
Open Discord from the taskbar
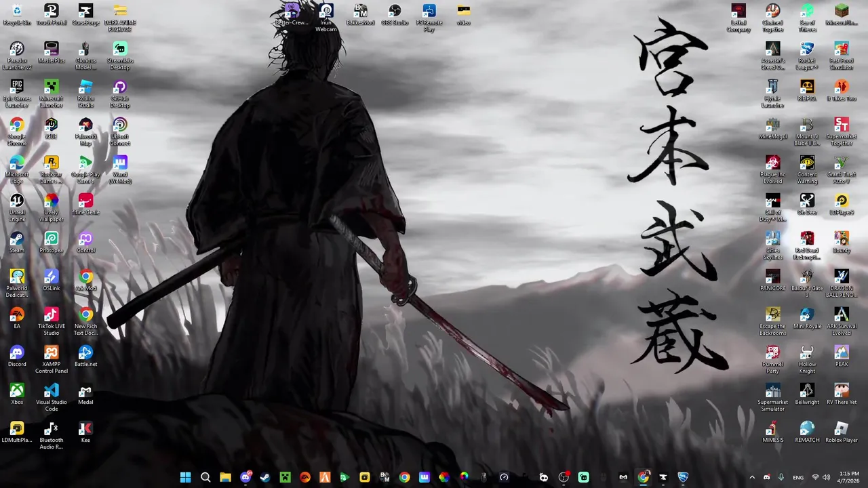[245, 477]
